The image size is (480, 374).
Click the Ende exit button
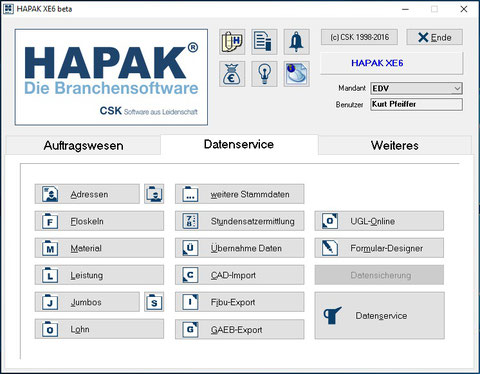(434, 37)
